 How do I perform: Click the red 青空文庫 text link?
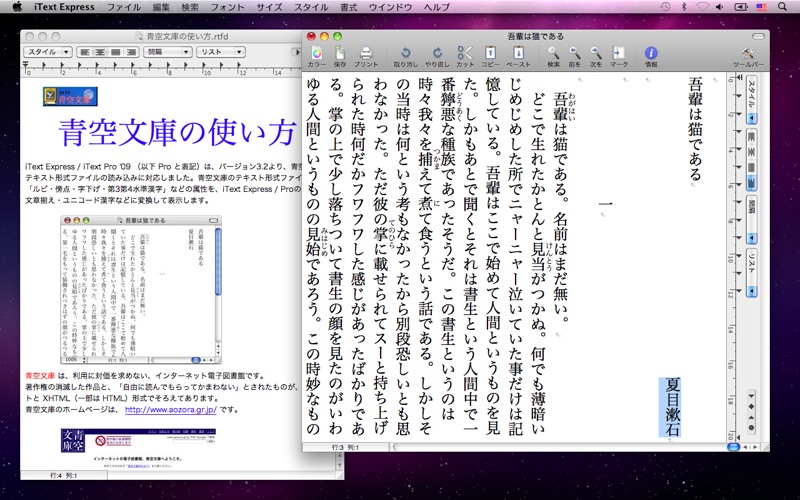click(x=40, y=376)
